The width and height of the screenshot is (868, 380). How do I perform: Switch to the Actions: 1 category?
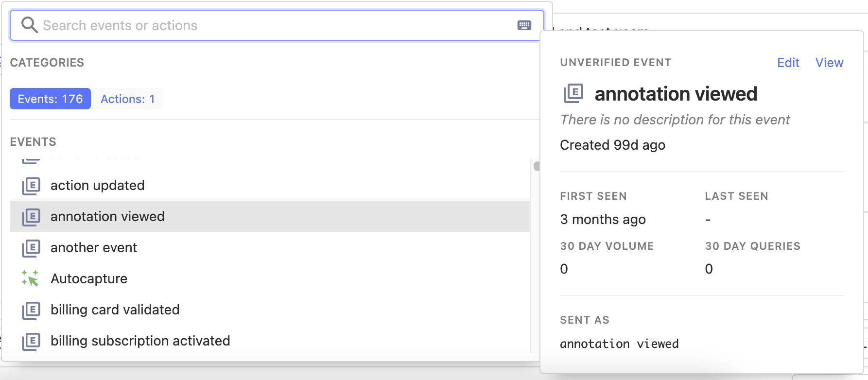click(x=127, y=99)
